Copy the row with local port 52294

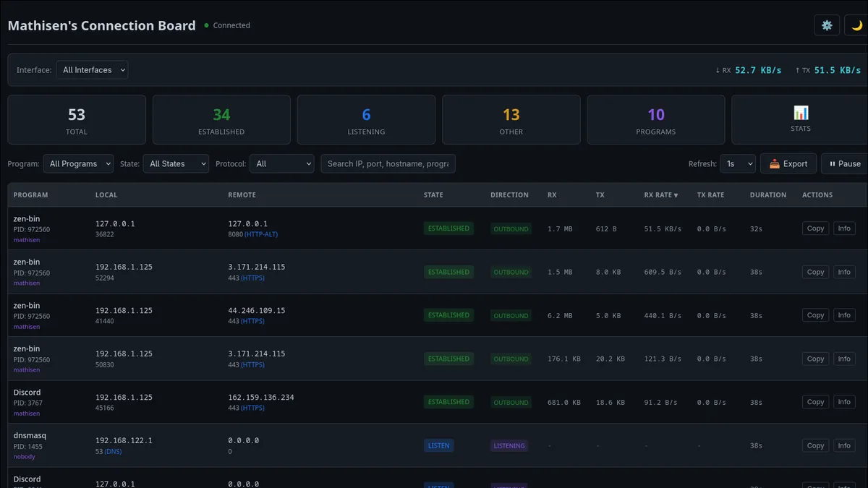(815, 272)
